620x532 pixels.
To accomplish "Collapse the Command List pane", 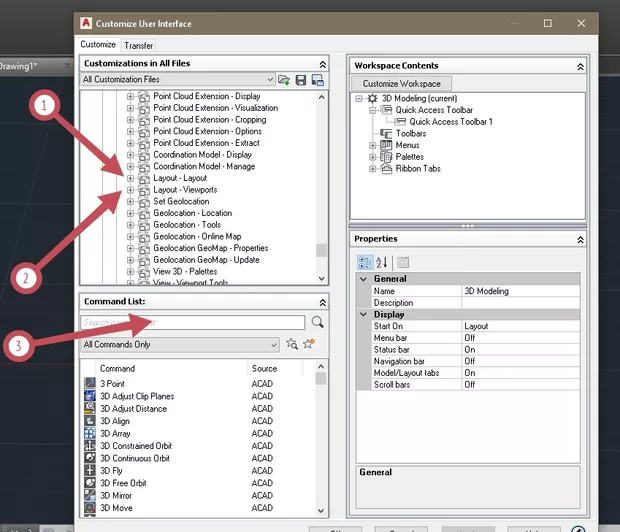I will coord(323,302).
